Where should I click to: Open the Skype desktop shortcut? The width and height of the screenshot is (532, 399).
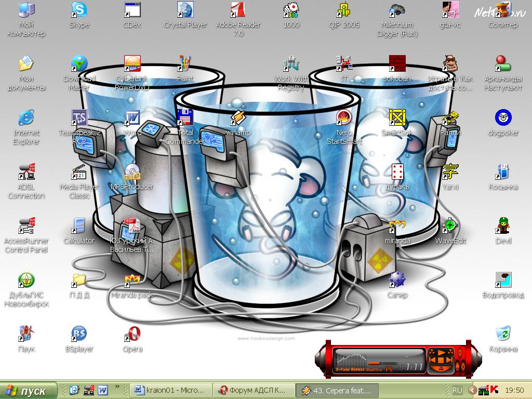[x=79, y=10]
